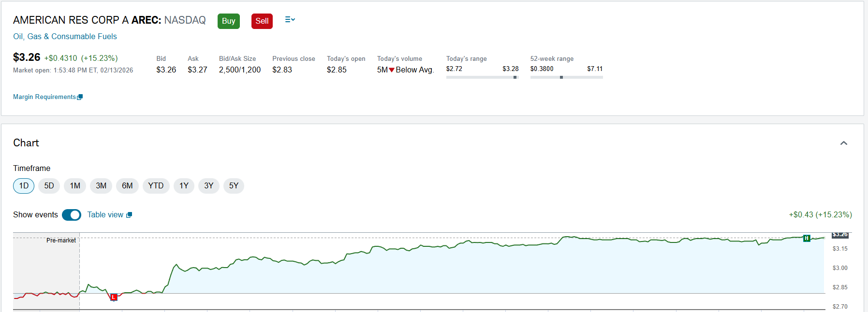
Task: Click the Bid/Ask Size 2,500/1,200
Action: (x=240, y=70)
